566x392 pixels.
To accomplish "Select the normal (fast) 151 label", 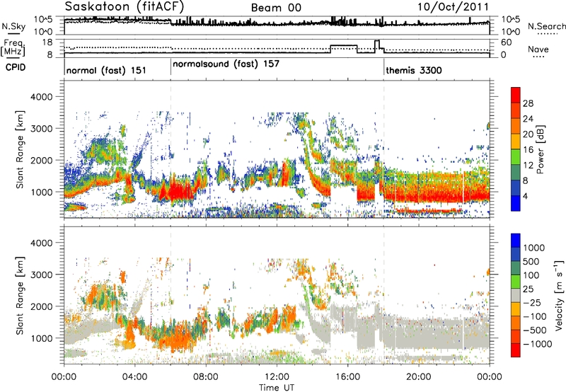I will pyautogui.click(x=107, y=70).
